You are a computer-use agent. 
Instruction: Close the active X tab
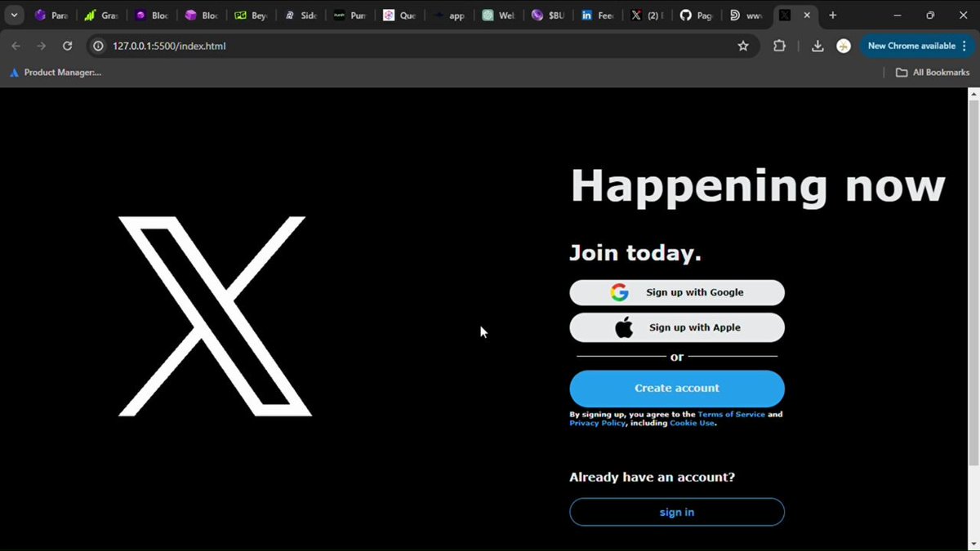pos(807,15)
